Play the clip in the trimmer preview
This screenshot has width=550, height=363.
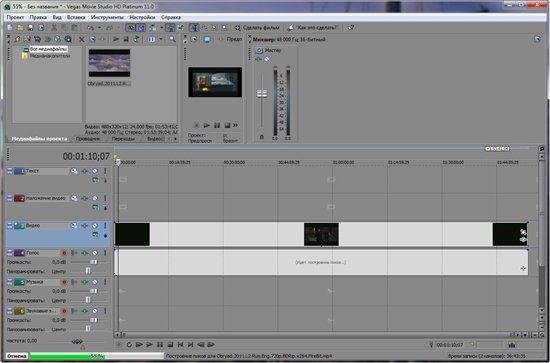(x=207, y=125)
